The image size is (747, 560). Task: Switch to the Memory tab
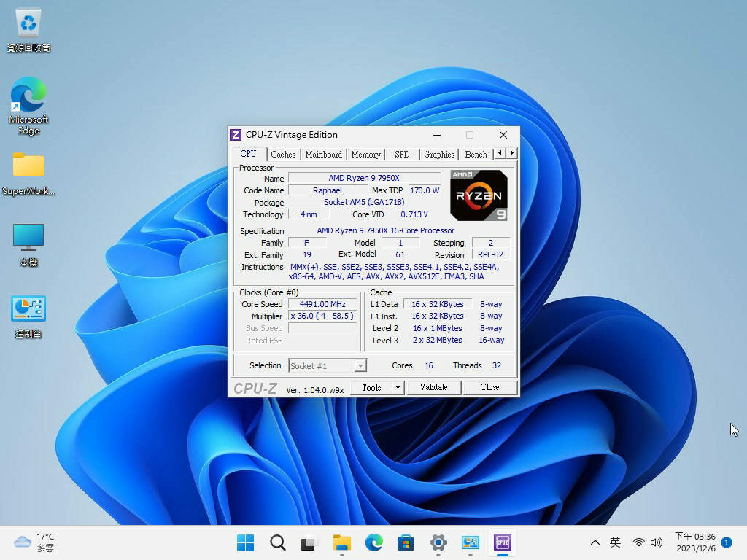[365, 154]
